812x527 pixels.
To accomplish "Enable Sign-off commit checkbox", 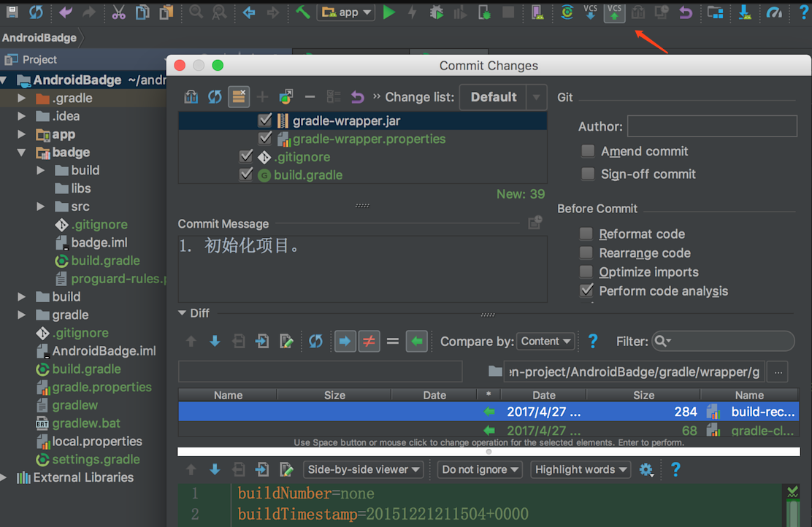I will (588, 174).
